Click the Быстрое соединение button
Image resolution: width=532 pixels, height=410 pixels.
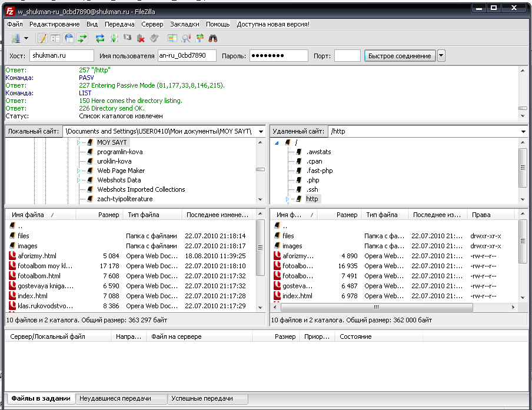coord(400,56)
